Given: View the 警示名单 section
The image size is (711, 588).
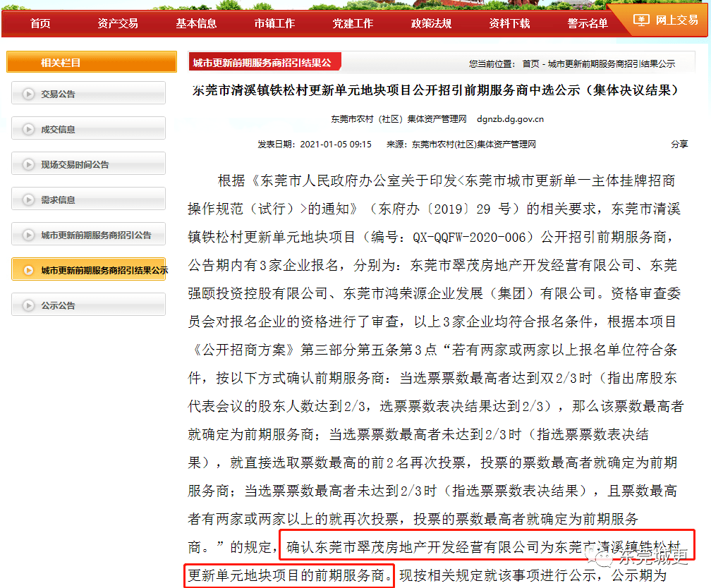Looking at the screenshot, I should point(588,23).
